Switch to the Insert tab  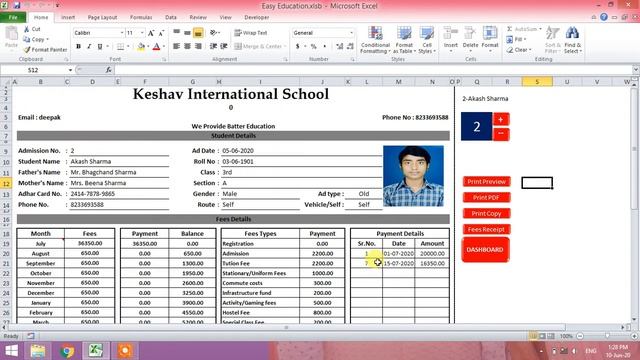pos(68,17)
